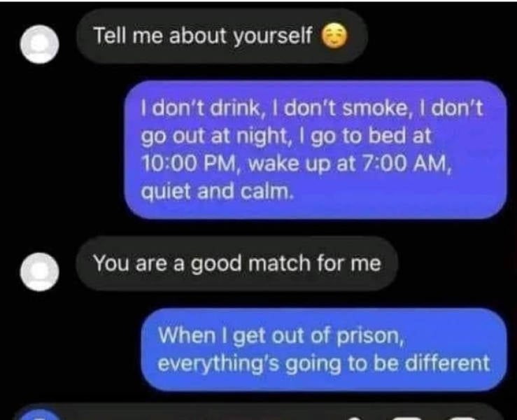Viewport: 517px width, 420px height.
Task: Tap the middle partial icon in input bar
Action: point(408,418)
